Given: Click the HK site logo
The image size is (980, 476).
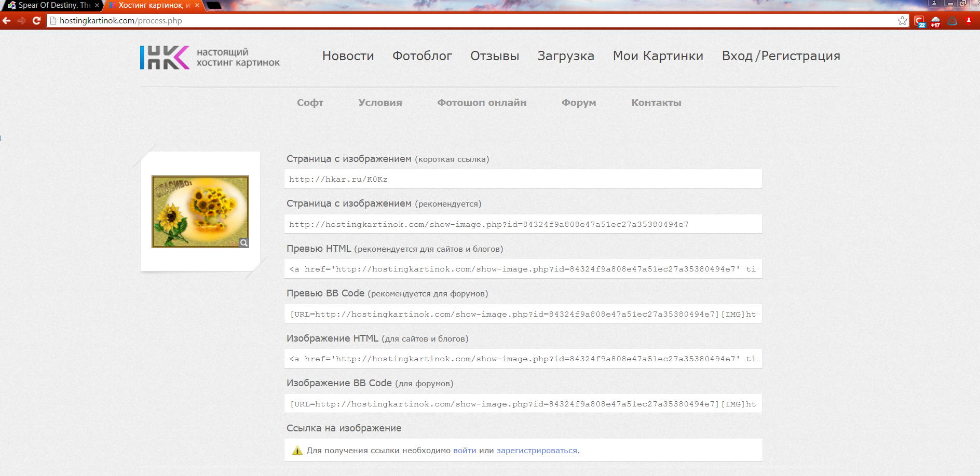Looking at the screenshot, I should point(165,57).
